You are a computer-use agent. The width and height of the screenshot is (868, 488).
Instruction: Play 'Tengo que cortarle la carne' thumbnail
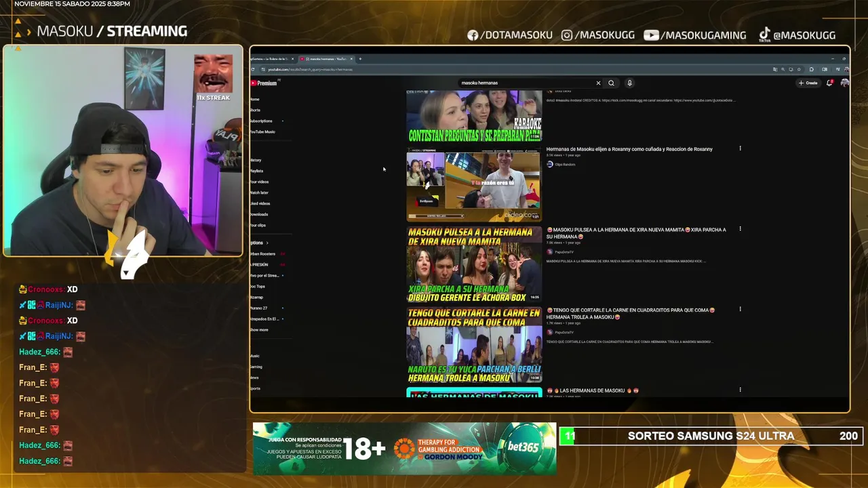[x=474, y=345]
